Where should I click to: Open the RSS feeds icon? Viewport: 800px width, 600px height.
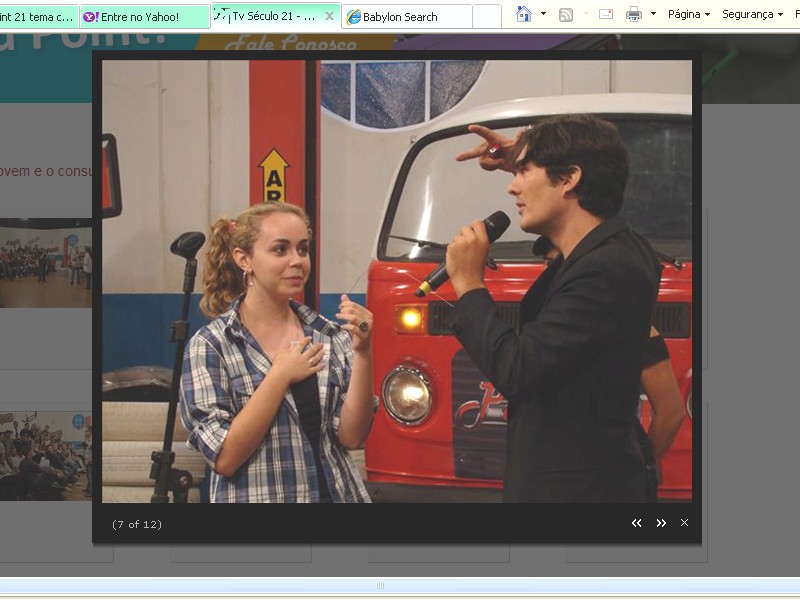pyautogui.click(x=566, y=15)
